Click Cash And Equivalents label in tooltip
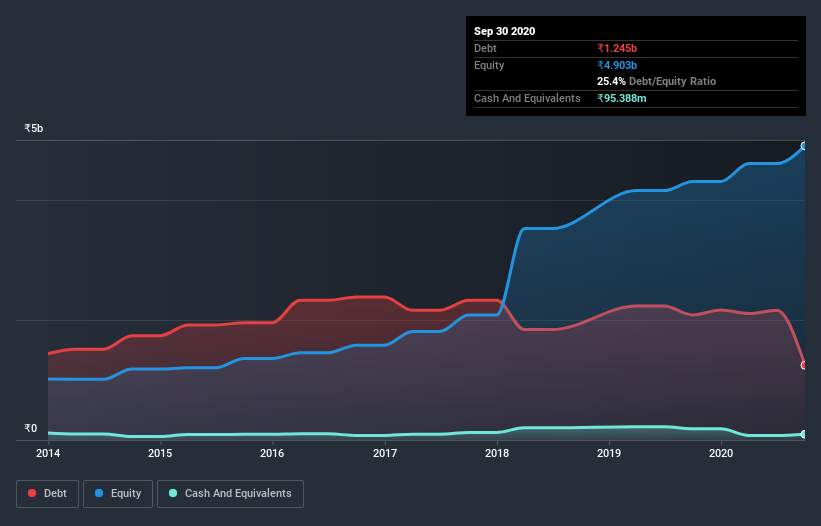 click(x=527, y=98)
